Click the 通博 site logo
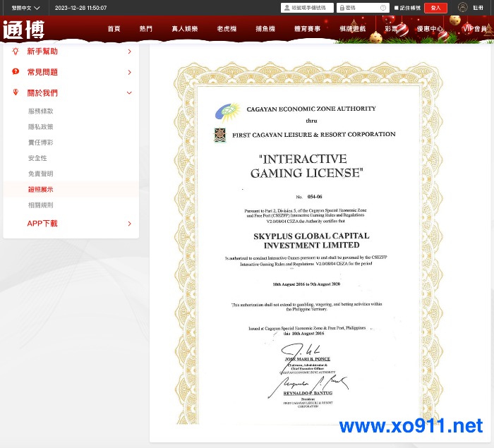The width and height of the screenshot is (494, 448). [x=23, y=30]
